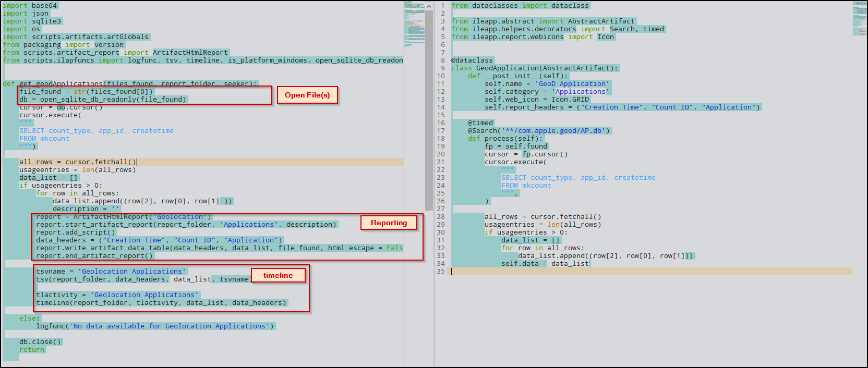The image size is (868, 368).
Task: Click "tsvname = 'Geolocation Applications'" line
Action: [111, 272]
